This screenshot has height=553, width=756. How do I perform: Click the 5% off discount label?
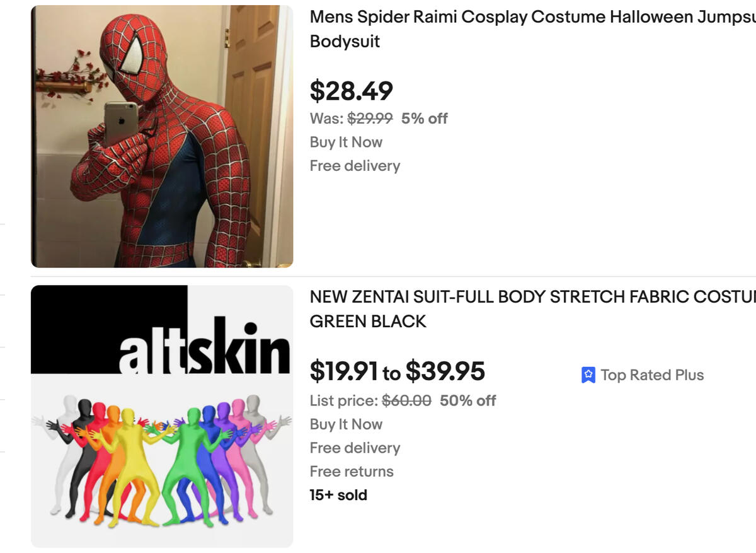tap(425, 119)
